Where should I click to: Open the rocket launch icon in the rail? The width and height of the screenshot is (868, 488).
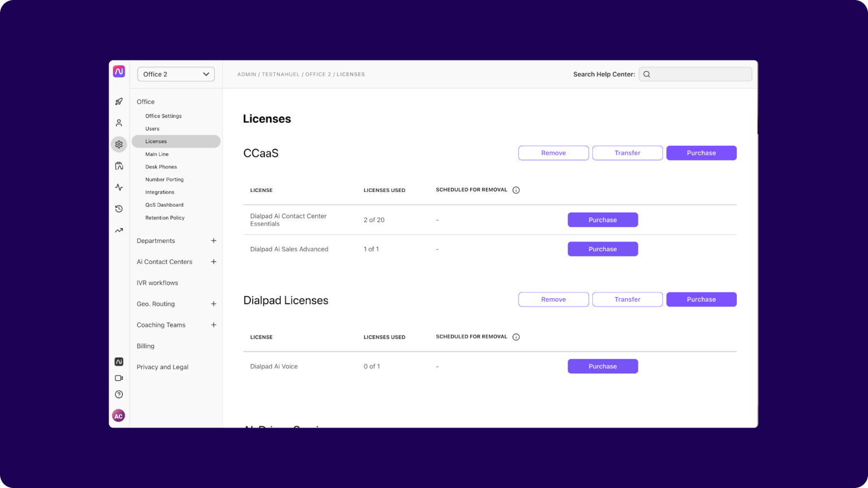coord(119,102)
